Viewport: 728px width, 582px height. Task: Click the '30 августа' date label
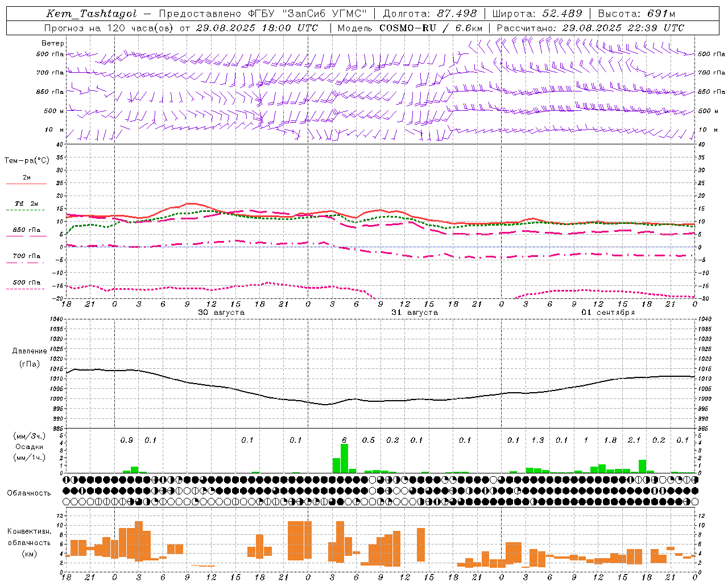[x=221, y=313]
